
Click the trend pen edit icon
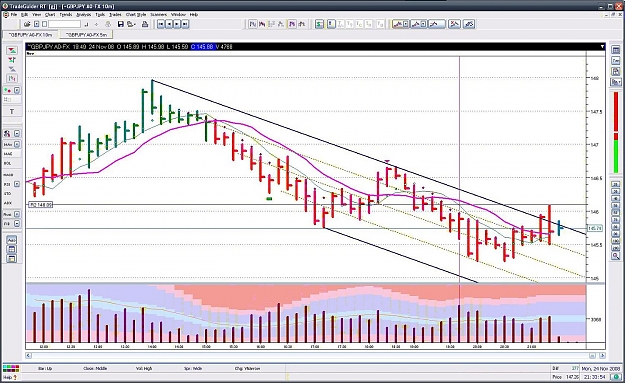pyautogui.click(x=469, y=24)
